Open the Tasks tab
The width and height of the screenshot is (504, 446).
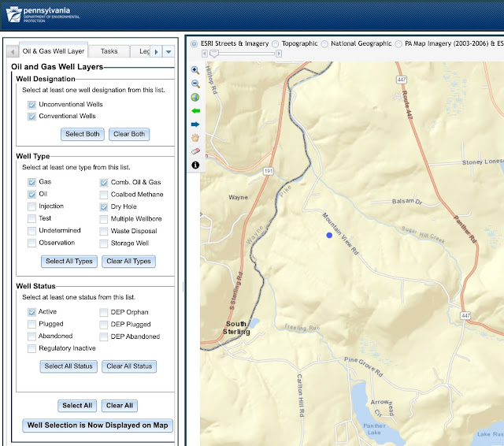[109, 51]
